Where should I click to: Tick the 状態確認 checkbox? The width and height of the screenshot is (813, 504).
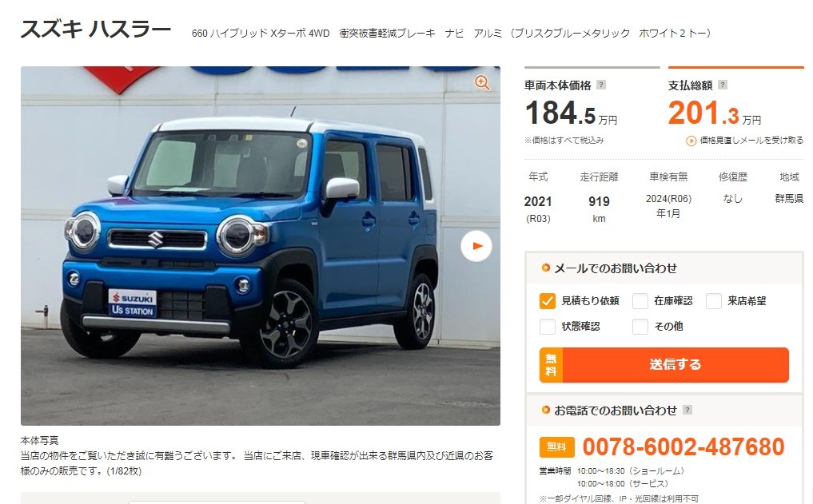pyautogui.click(x=547, y=327)
